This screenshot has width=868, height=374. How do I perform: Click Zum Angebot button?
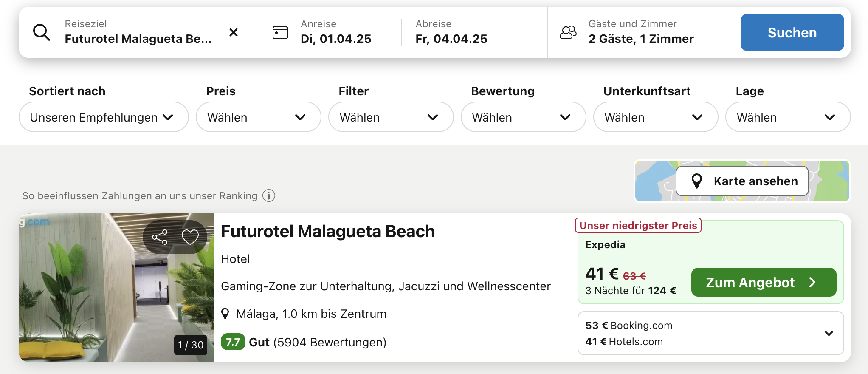point(764,282)
